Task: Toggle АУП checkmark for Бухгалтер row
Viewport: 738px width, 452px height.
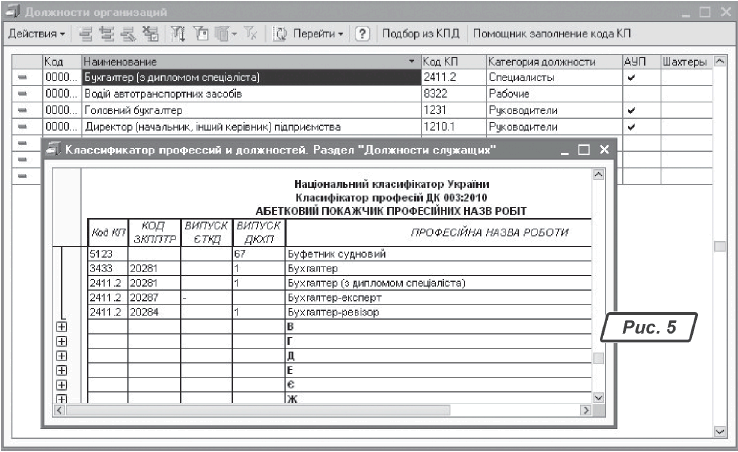Action: tap(630, 77)
